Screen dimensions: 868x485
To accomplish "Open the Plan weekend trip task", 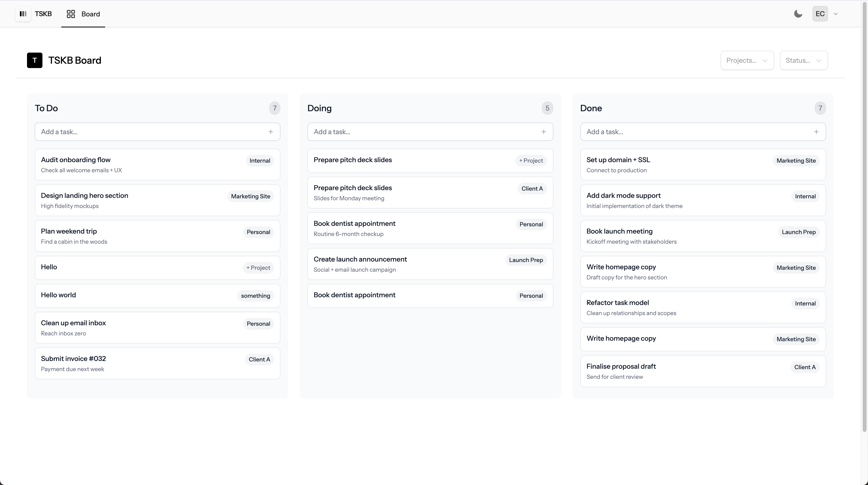I will (x=157, y=236).
